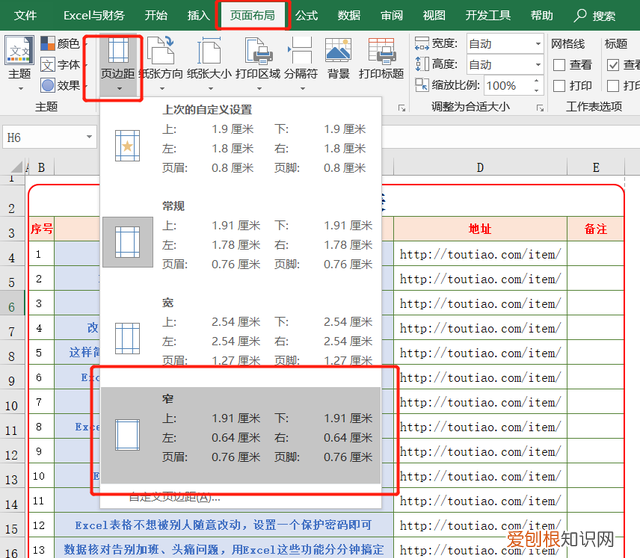This screenshot has width=640, height=558.
Task: Click the 序号 header cell
Action: pos(42,229)
